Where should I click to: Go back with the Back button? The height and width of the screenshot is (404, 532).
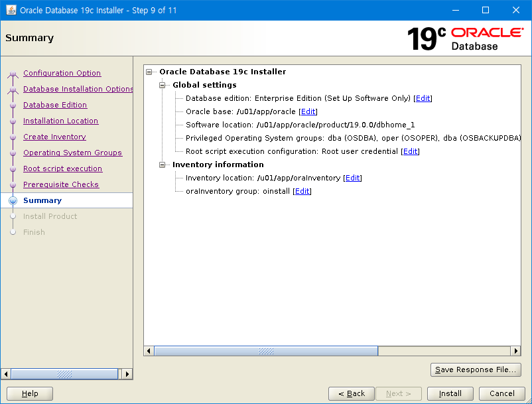tap(352, 393)
